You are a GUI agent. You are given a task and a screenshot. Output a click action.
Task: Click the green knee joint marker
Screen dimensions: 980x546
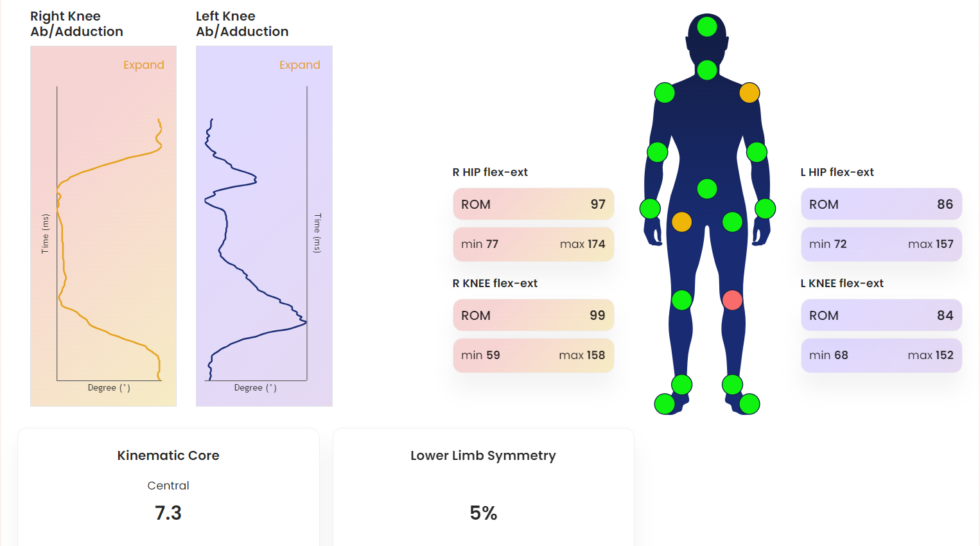(681, 300)
